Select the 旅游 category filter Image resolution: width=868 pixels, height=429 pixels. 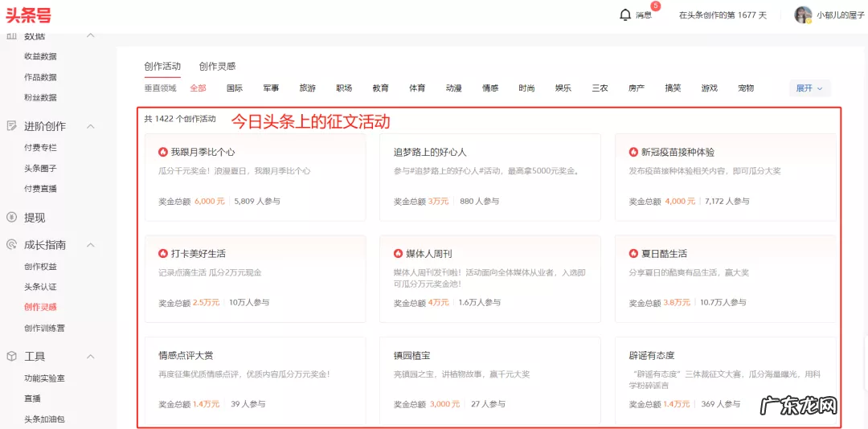[307, 88]
